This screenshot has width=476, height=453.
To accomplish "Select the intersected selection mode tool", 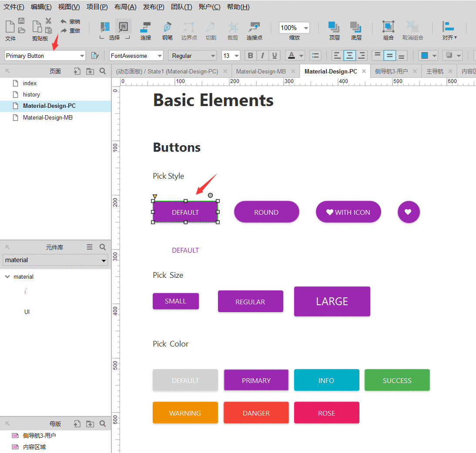I will pos(105,27).
